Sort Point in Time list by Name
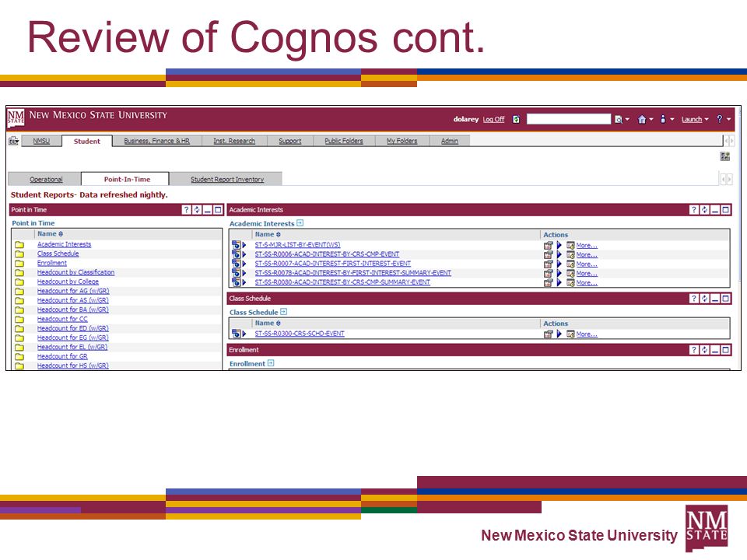This screenshot has height=560, width=747. tap(50, 234)
